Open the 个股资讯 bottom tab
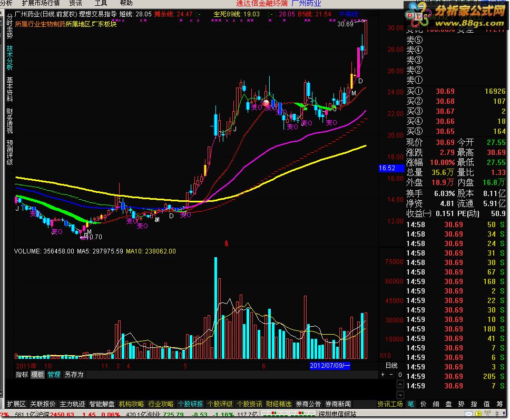The height and width of the screenshot is (420, 510). pyautogui.click(x=249, y=404)
